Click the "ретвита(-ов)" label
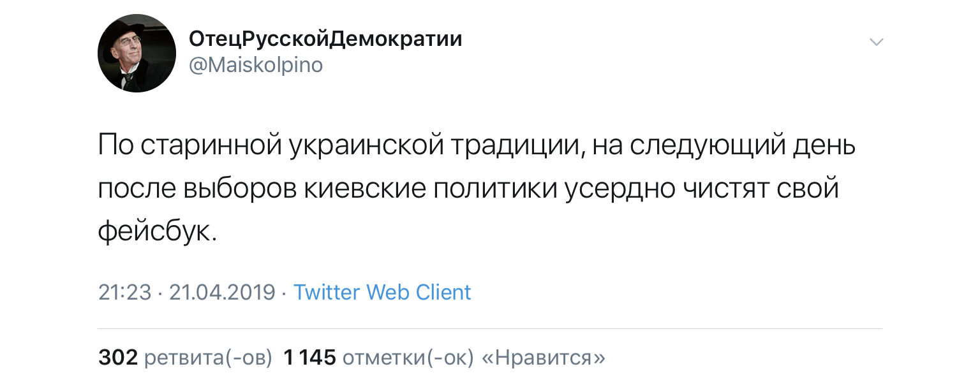The width and height of the screenshot is (980, 380). pyautogui.click(x=209, y=358)
